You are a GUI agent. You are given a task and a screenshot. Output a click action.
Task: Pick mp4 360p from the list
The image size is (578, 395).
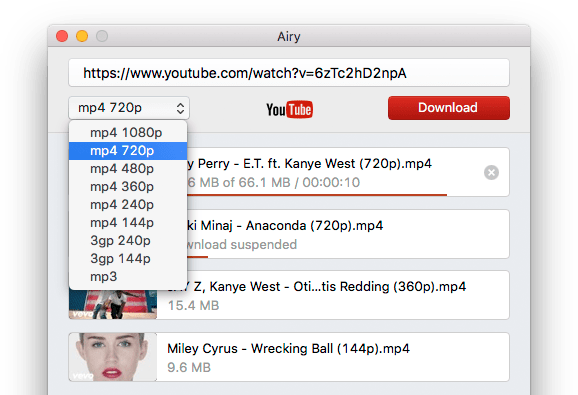click(x=128, y=187)
